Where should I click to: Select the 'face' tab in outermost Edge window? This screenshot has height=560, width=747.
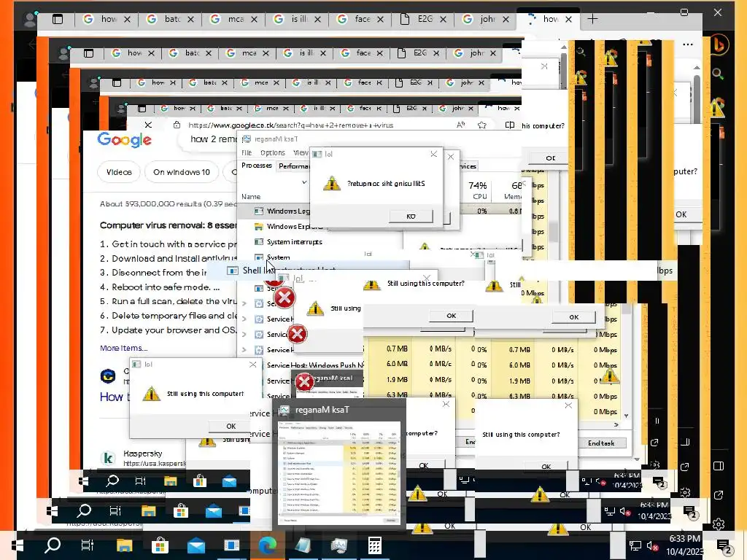pyautogui.click(x=359, y=19)
